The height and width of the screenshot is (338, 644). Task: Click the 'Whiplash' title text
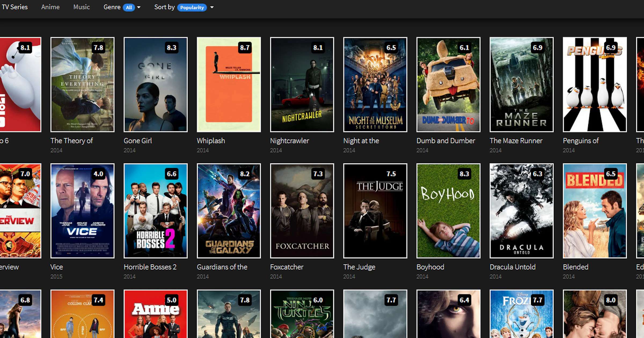pos(211,141)
